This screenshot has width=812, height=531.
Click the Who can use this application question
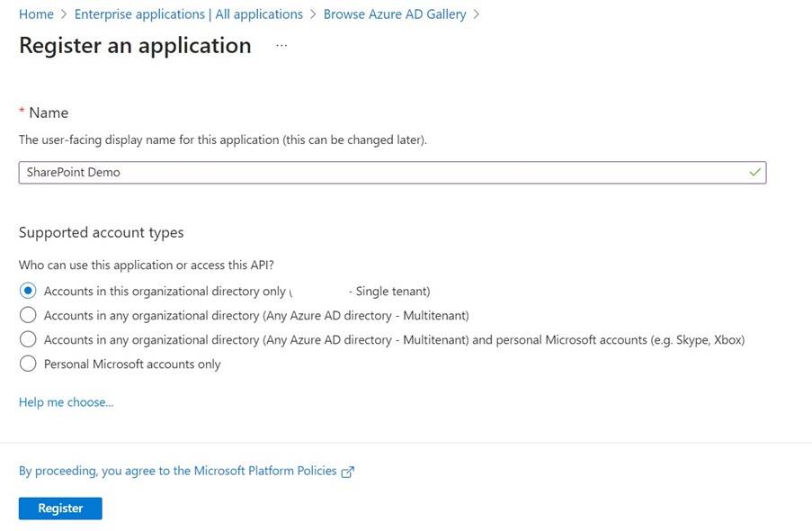[x=147, y=265]
